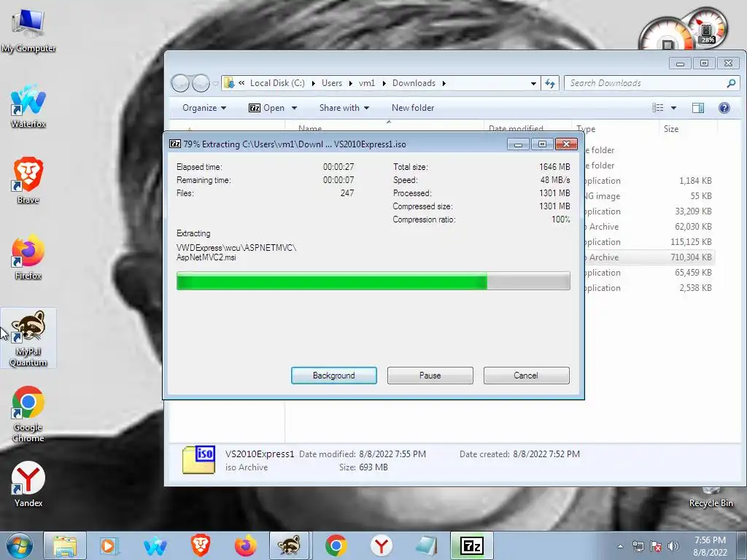Click Show desktop strip at taskbar end
This screenshot has width=747, height=560.
coord(742,546)
